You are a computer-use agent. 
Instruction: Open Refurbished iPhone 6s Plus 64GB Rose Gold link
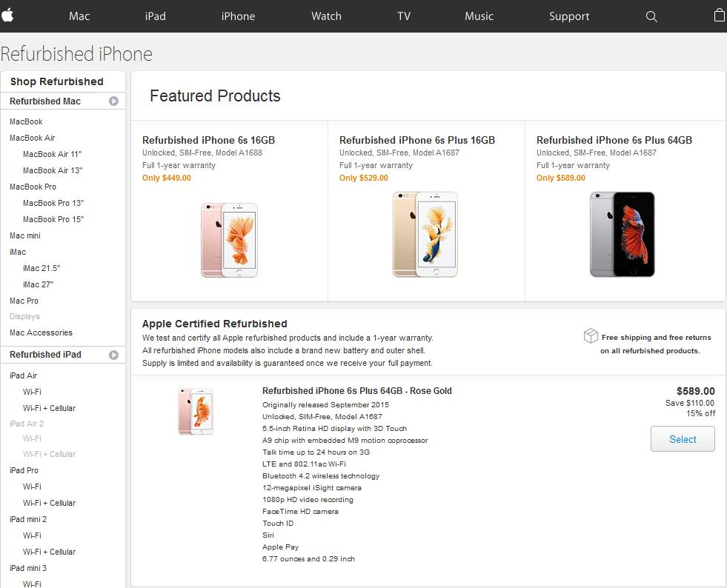tap(357, 390)
